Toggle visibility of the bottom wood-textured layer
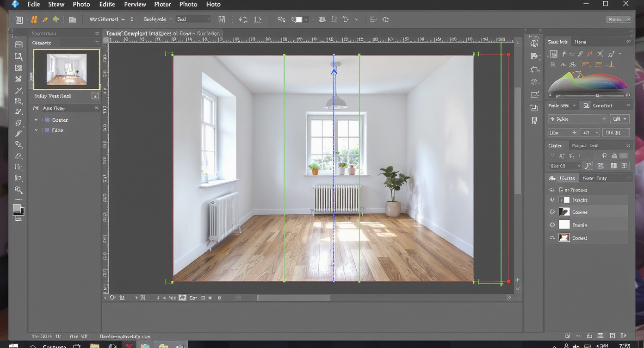This screenshot has width=644, height=348. (x=552, y=237)
